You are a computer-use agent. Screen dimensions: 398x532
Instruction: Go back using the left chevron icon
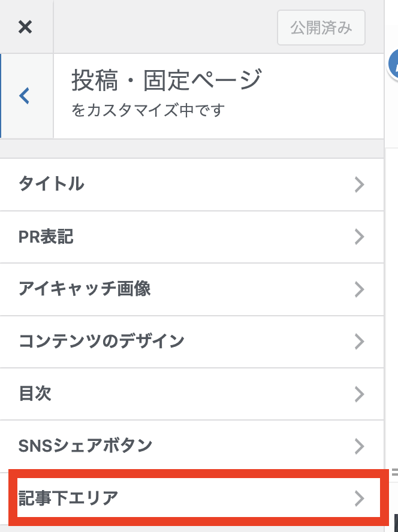[25, 95]
